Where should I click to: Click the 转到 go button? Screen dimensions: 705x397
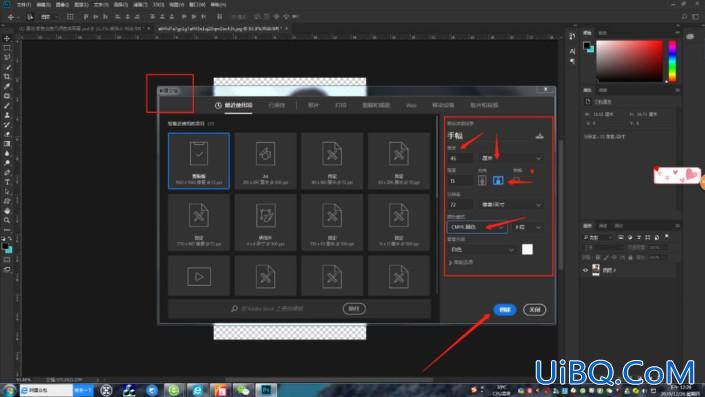pyautogui.click(x=354, y=308)
